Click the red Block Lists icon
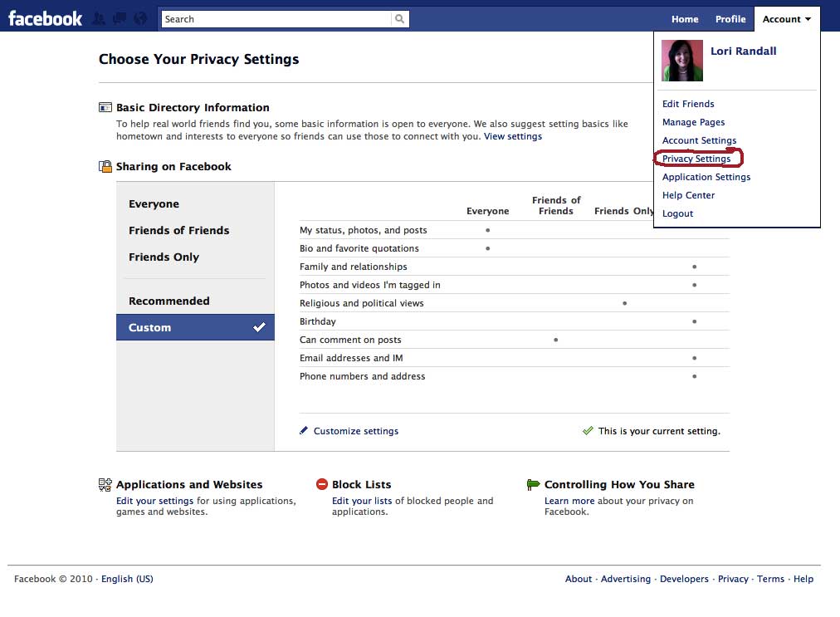 point(322,484)
